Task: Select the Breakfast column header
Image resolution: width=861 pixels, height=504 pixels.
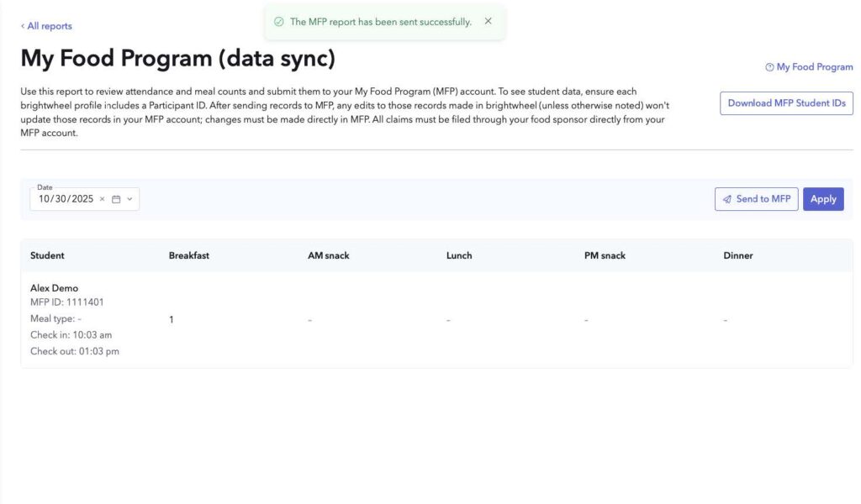Action: [x=189, y=255]
